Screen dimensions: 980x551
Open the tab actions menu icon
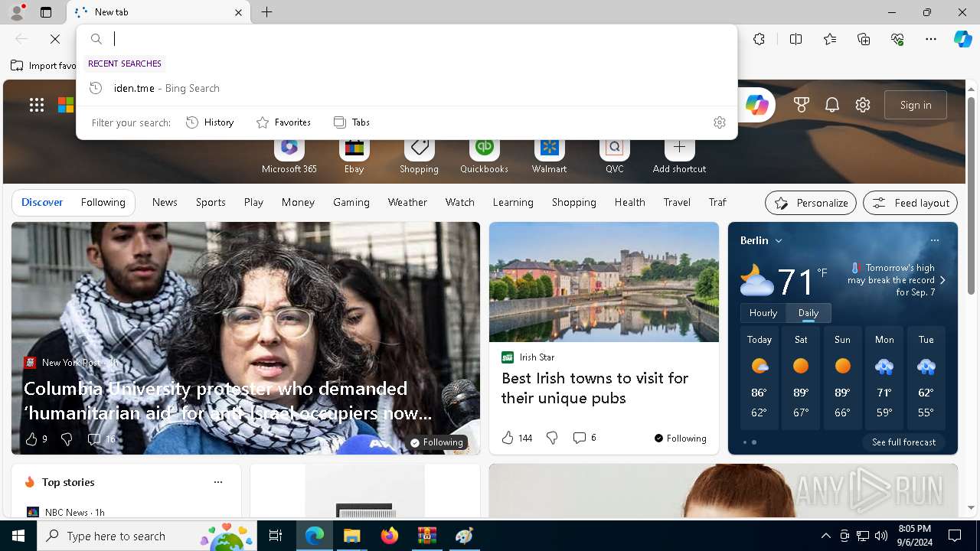click(x=46, y=12)
